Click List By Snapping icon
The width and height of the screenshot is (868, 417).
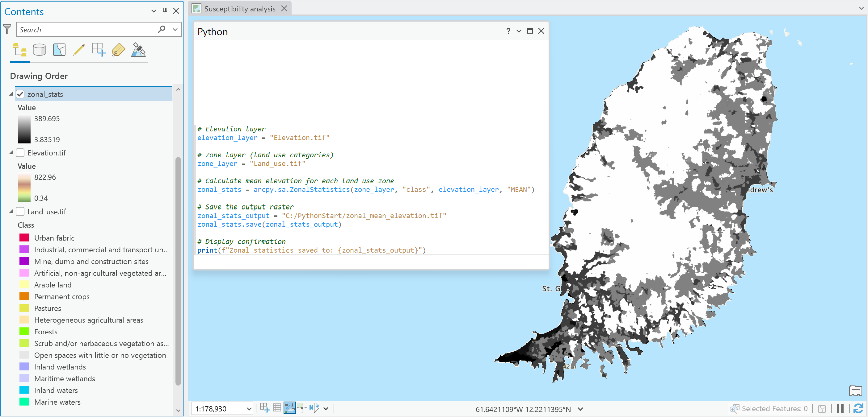[x=99, y=50]
